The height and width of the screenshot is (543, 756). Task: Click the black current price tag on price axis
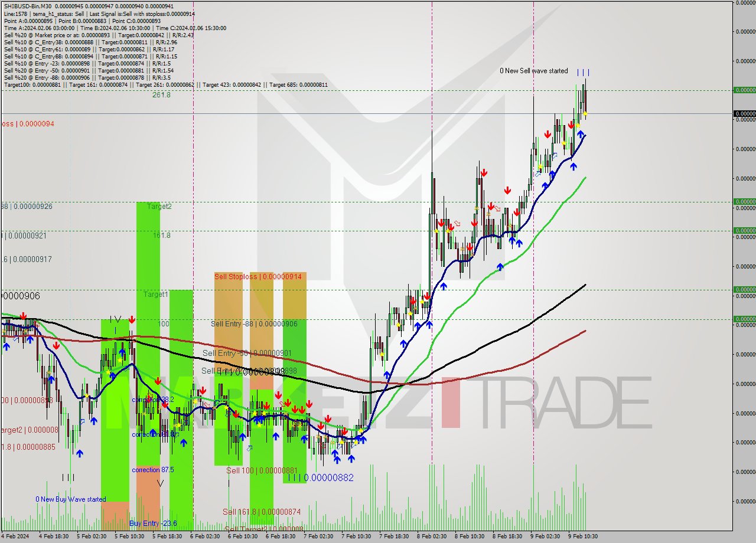744,113
